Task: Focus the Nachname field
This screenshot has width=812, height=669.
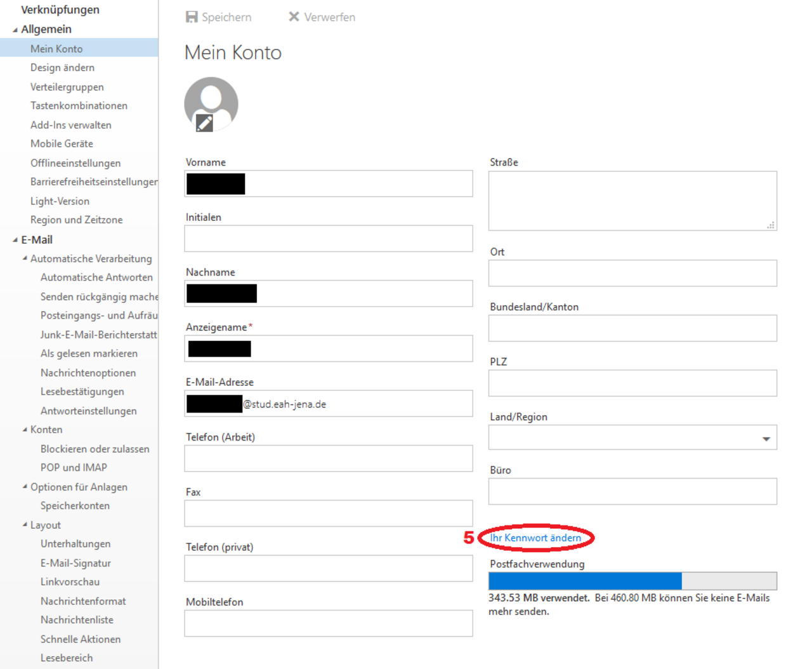Action: [329, 293]
